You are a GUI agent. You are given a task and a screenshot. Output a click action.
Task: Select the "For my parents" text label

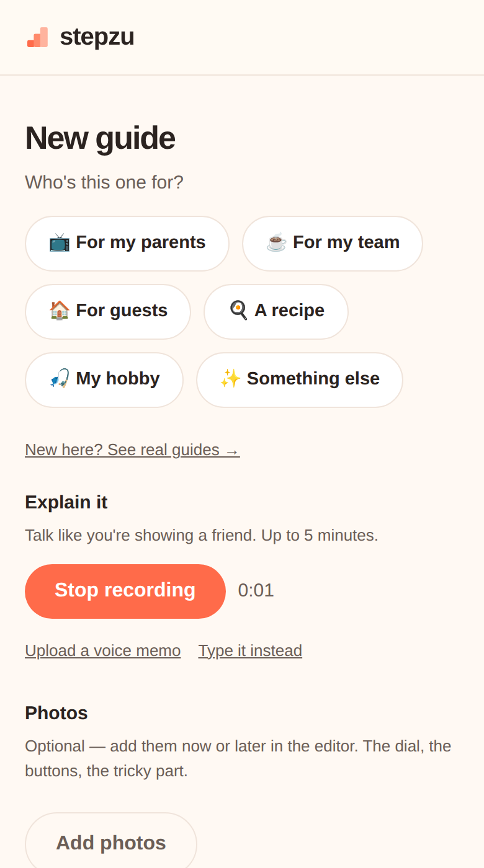[141, 242]
